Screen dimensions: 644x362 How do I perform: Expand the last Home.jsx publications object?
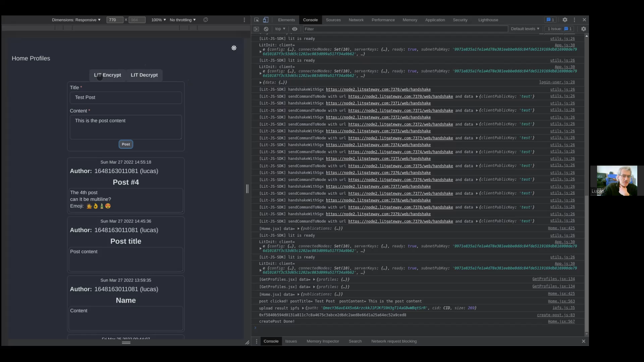tap(299, 294)
